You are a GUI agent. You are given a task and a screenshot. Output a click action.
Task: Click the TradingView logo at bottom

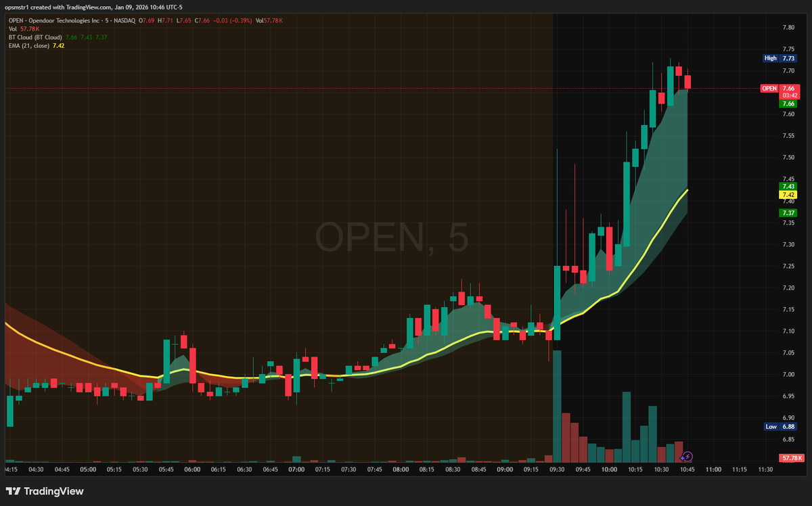point(45,491)
